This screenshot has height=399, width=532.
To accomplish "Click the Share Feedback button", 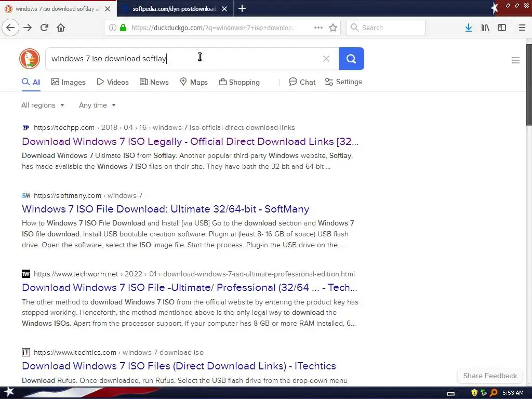I will point(490,376).
